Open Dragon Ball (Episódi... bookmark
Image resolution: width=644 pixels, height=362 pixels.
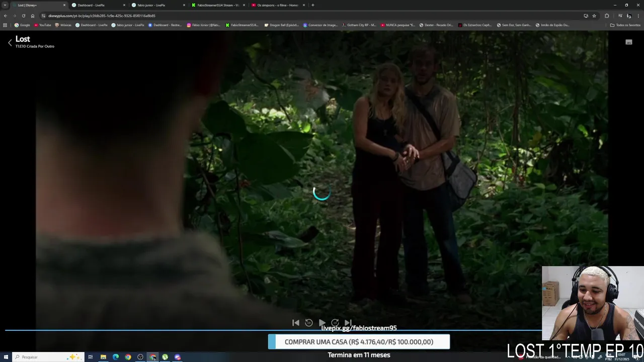point(282,25)
